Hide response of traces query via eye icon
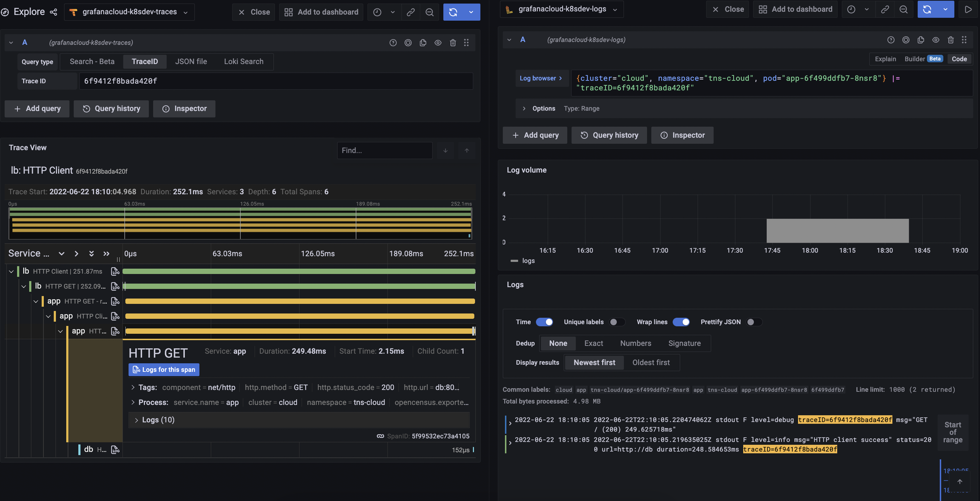980x501 pixels. coord(438,43)
